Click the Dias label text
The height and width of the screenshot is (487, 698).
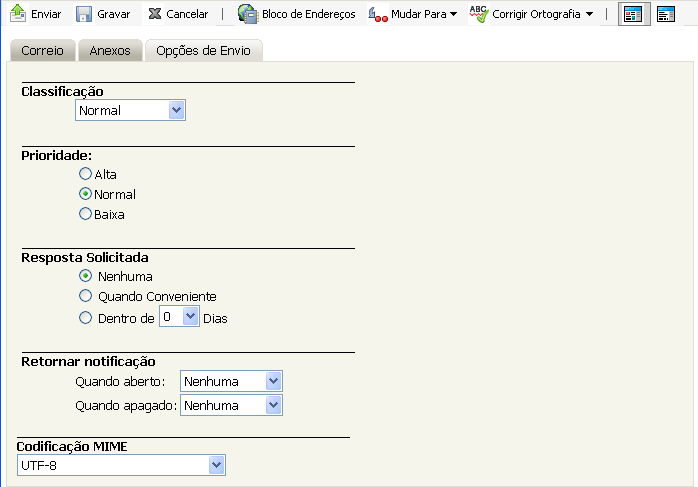tap(215, 319)
